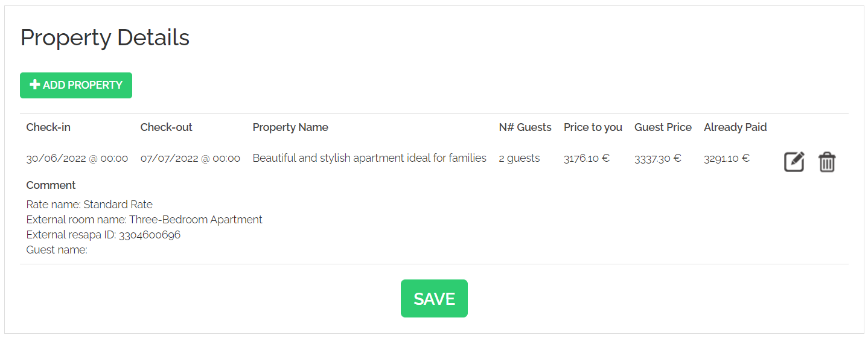Click the 3176.10 € price value
Screen dimensions: 868x338
[587, 158]
